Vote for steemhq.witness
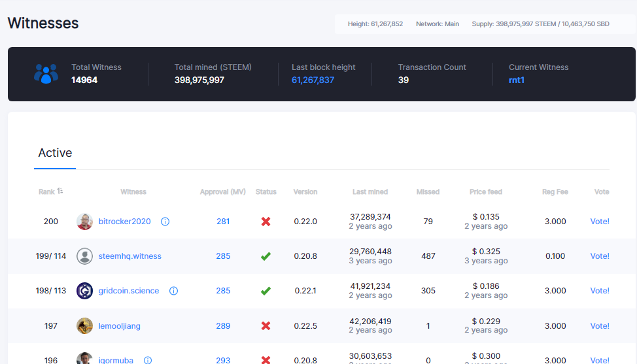The width and height of the screenshot is (637, 364). click(600, 256)
